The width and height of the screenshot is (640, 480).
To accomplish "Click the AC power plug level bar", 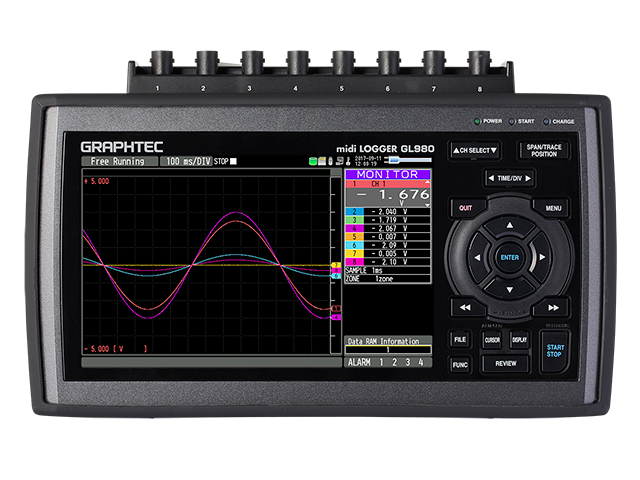I will [408, 160].
